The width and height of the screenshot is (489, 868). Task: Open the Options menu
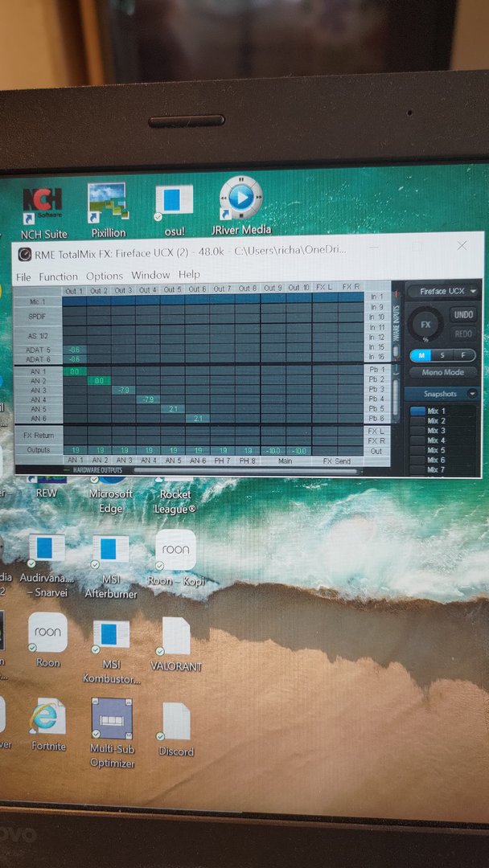click(x=104, y=276)
